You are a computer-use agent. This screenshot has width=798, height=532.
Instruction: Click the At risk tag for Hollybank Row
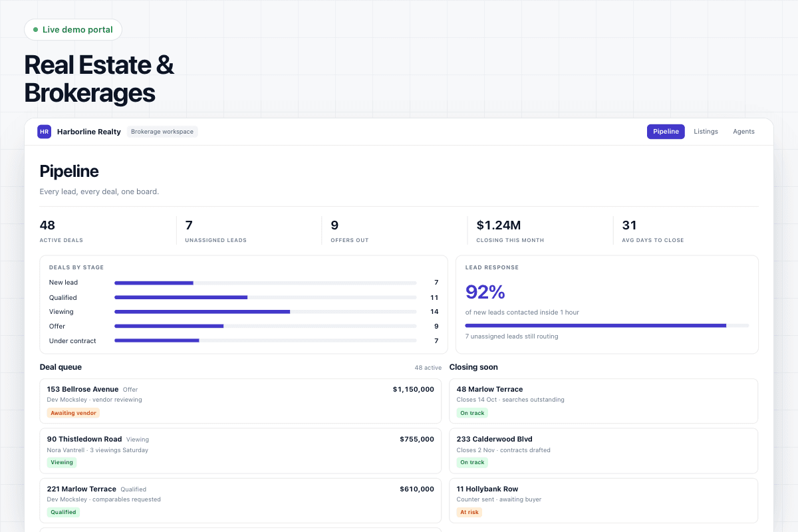(469, 512)
